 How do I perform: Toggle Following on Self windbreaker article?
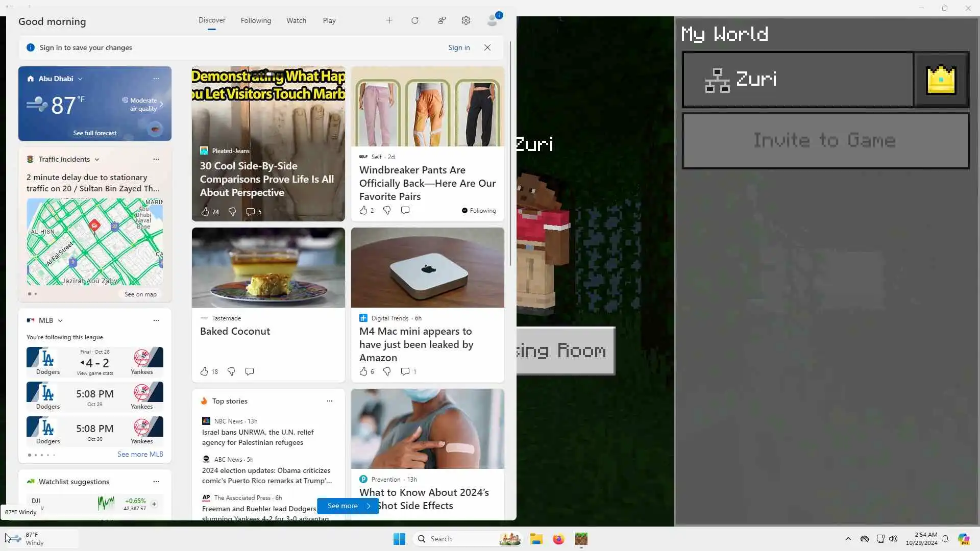478,211
